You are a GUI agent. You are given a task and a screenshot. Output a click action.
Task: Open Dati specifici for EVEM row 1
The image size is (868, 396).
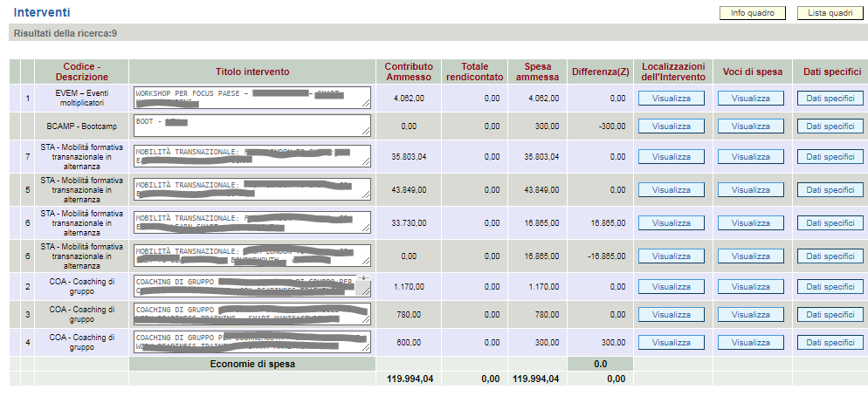[x=830, y=99]
